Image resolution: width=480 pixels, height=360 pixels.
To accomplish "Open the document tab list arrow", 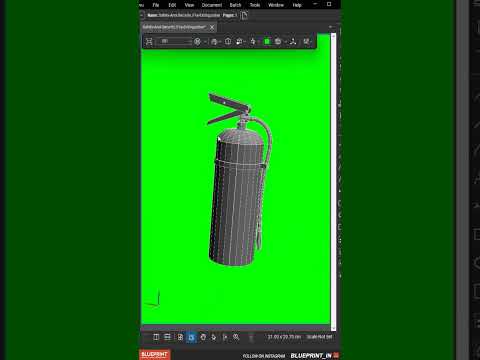I will (x=330, y=27).
